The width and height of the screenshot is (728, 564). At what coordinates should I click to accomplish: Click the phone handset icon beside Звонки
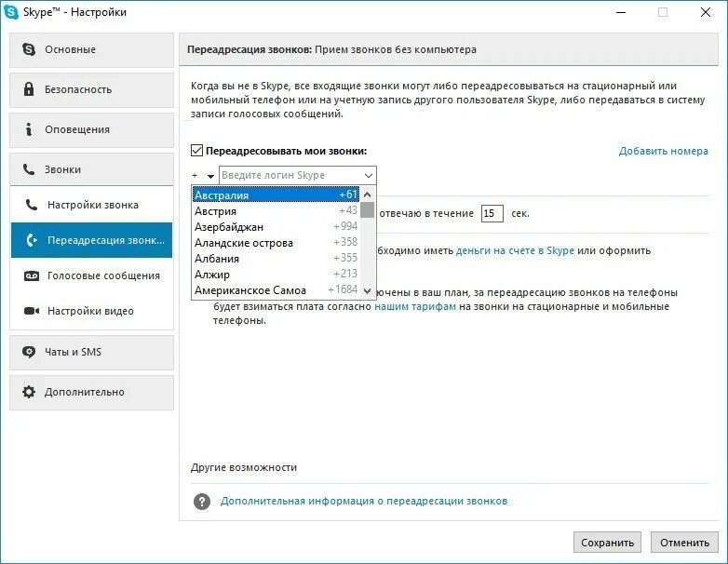(x=29, y=169)
